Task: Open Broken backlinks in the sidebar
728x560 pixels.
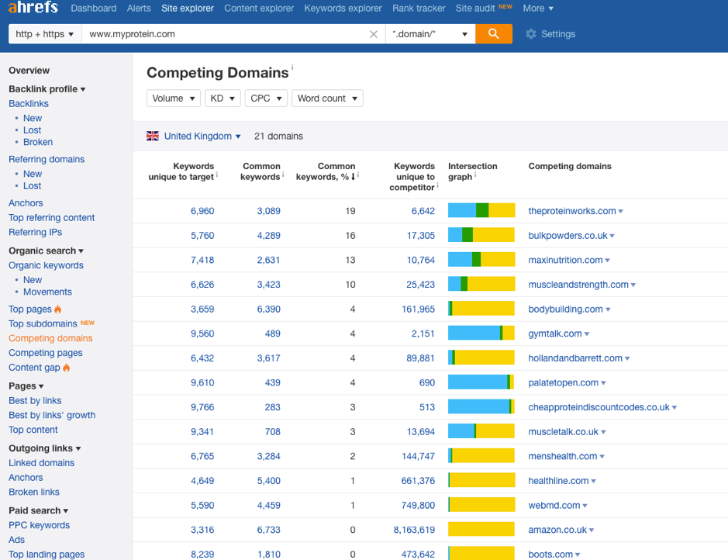Action: (38, 142)
